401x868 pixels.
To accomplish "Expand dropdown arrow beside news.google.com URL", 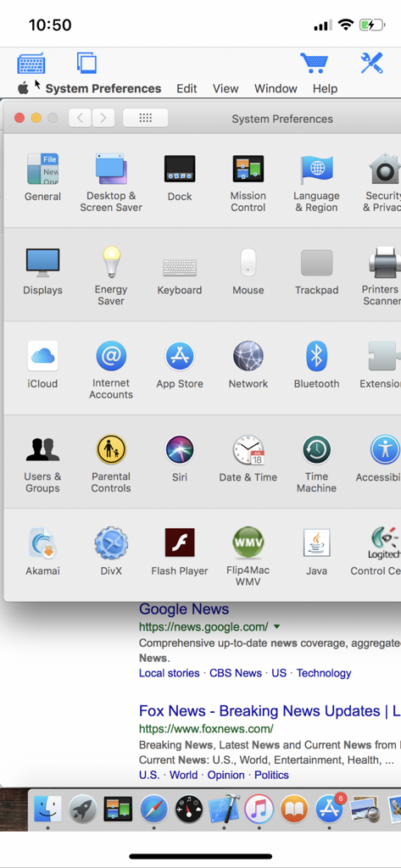I will click(277, 626).
